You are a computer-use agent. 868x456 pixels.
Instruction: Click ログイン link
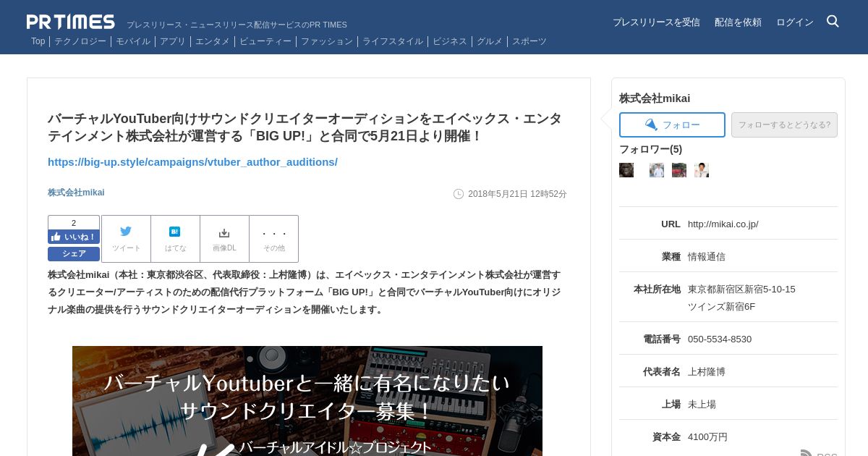(795, 22)
